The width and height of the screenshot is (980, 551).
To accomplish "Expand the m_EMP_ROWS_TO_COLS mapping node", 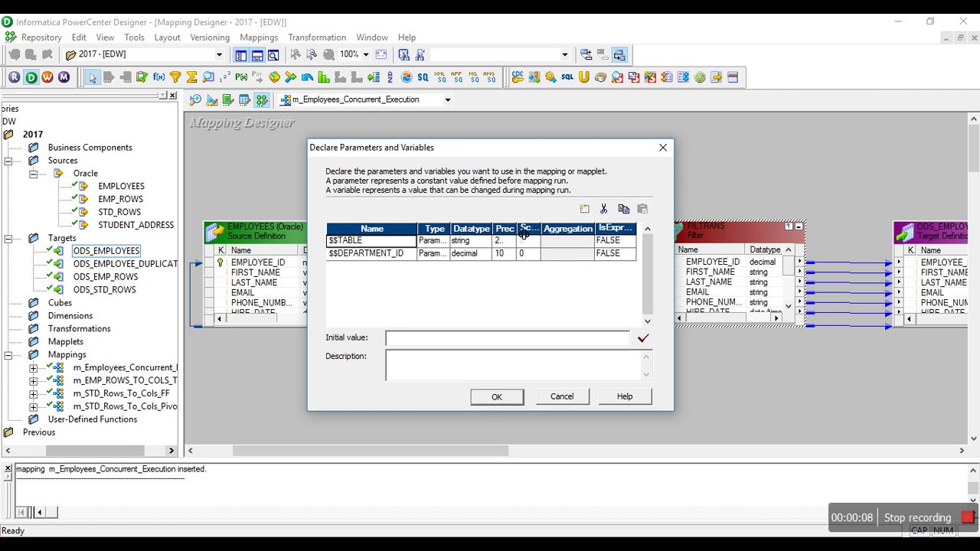I will (34, 380).
